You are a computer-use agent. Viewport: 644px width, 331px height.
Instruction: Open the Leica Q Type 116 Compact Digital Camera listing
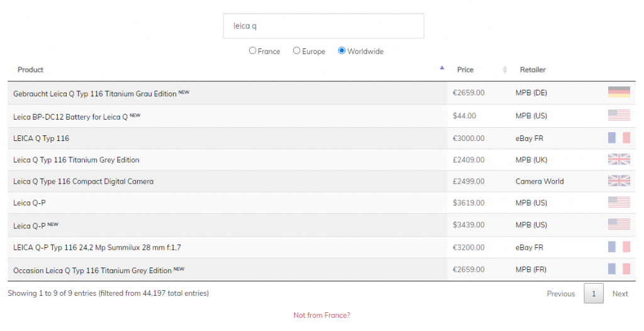[x=83, y=181]
